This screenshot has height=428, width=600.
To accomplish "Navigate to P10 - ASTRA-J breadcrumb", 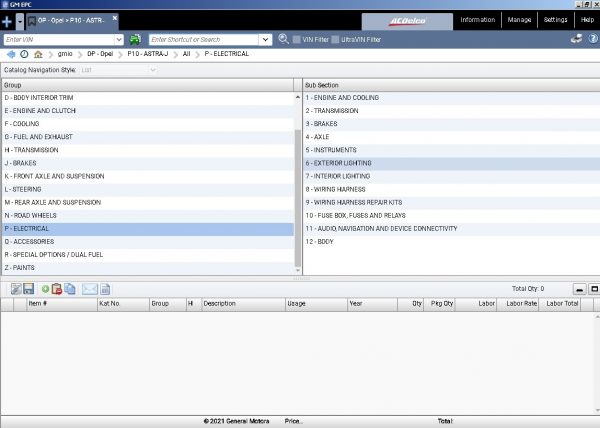I will 147,54.
